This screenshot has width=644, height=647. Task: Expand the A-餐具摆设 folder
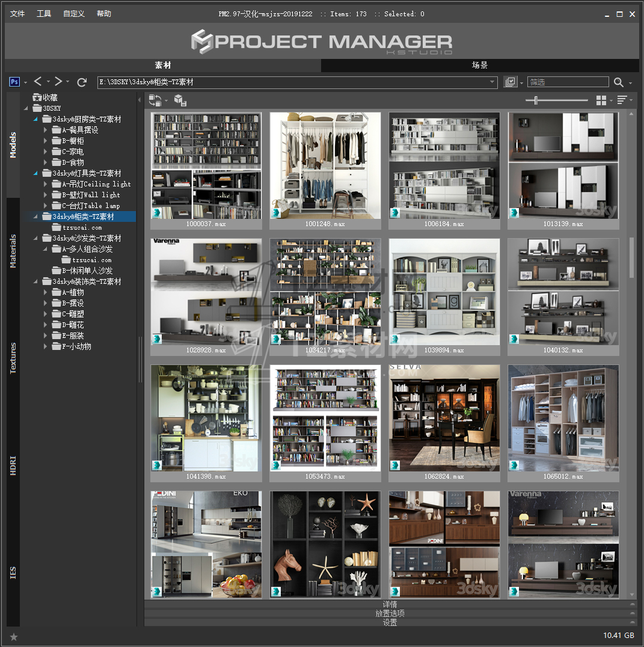click(46, 130)
